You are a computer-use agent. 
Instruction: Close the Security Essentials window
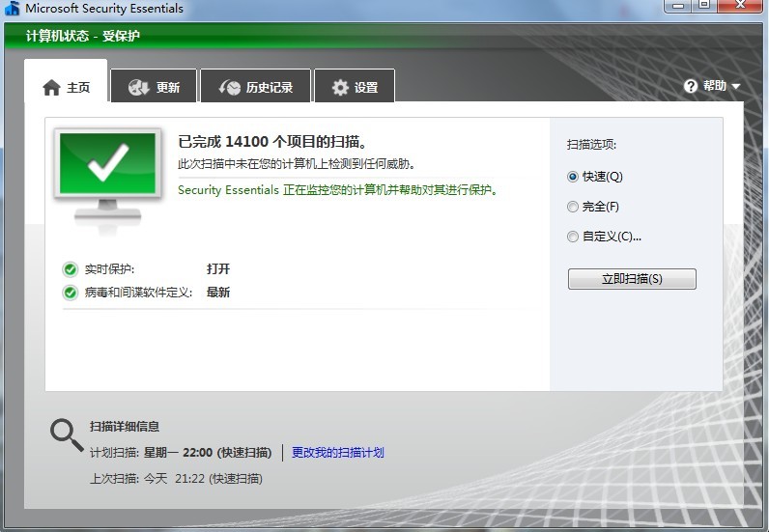[741, 6]
